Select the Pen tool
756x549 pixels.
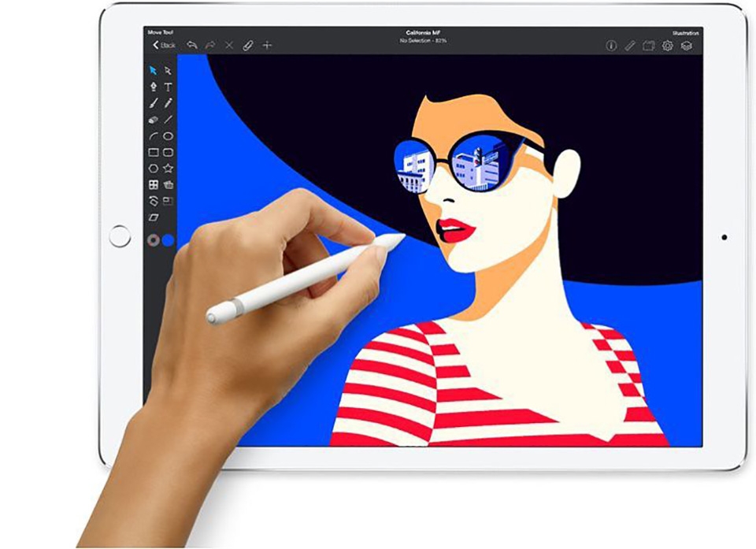[x=153, y=87]
